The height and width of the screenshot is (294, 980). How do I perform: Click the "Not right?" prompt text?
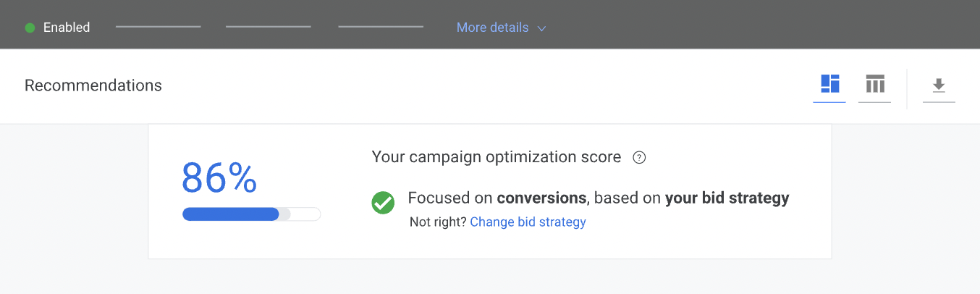438,222
